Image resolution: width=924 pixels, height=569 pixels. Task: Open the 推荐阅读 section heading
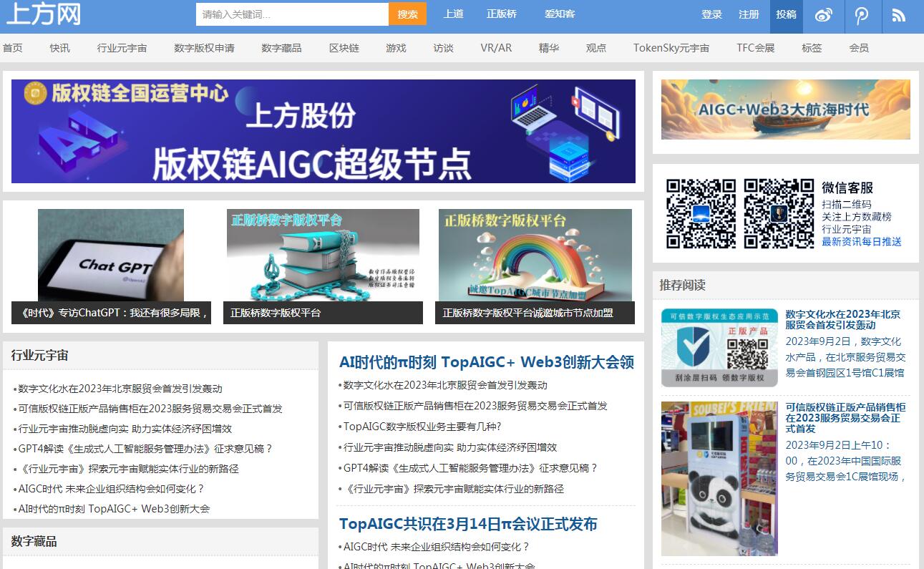click(682, 285)
